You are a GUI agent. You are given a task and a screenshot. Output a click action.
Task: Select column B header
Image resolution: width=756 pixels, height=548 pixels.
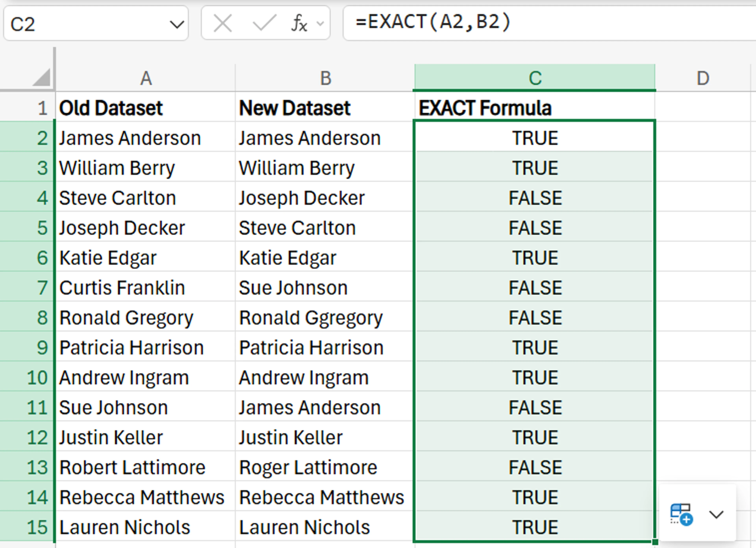point(325,78)
